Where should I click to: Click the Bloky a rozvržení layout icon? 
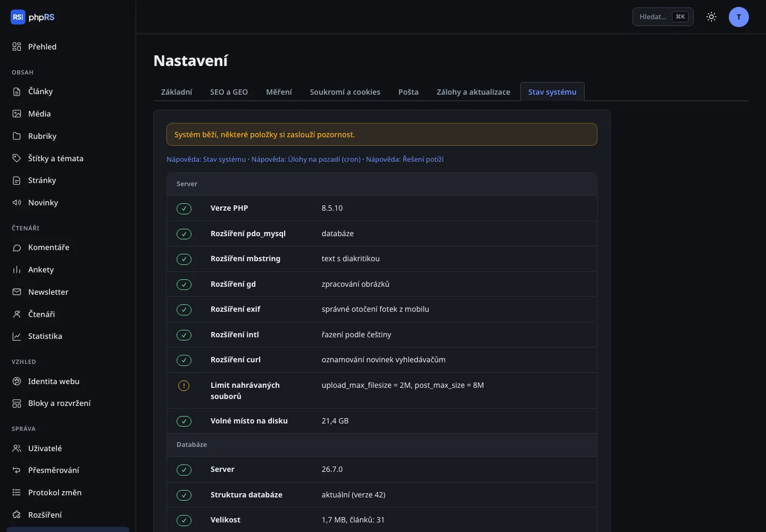pyautogui.click(x=17, y=403)
